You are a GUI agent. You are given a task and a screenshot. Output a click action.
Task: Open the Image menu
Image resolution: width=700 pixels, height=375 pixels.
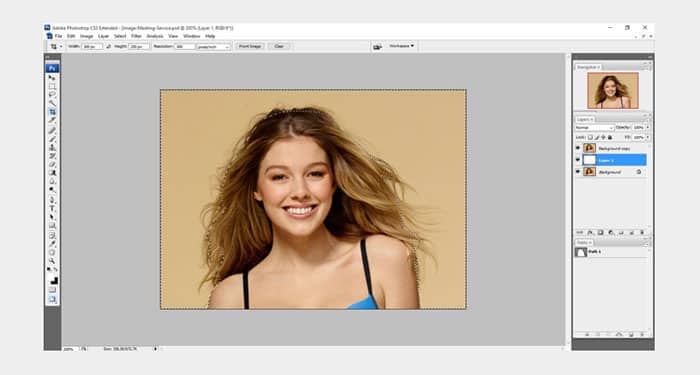(86, 36)
